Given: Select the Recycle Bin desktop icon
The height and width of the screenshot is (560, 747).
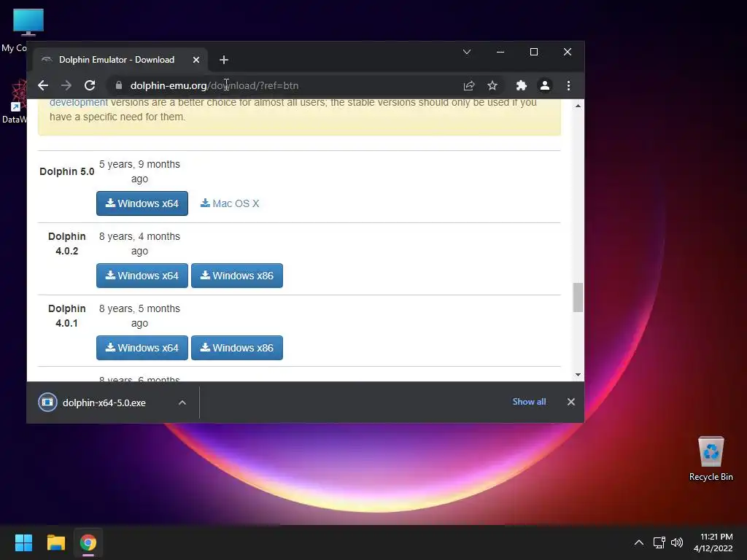Looking at the screenshot, I should (x=711, y=458).
